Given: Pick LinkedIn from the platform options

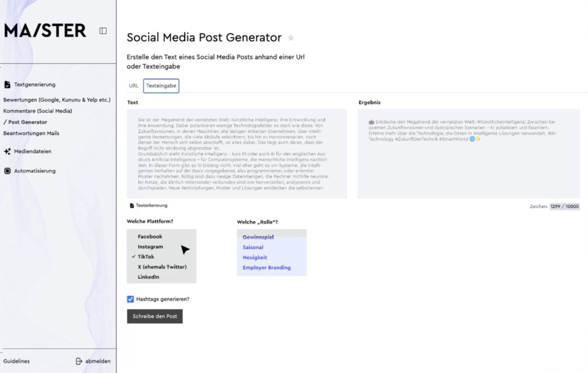Looking at the screenshot, I should (x=148, y=277).
